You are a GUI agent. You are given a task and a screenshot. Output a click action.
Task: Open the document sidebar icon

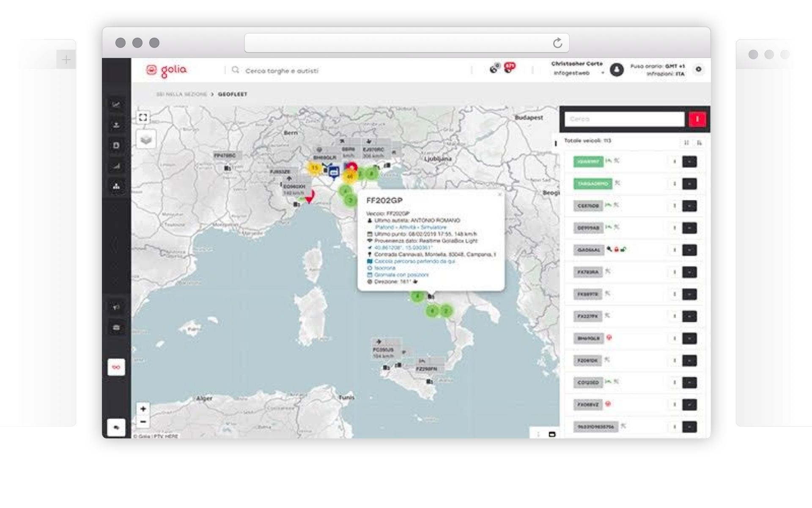click(116, 145)
